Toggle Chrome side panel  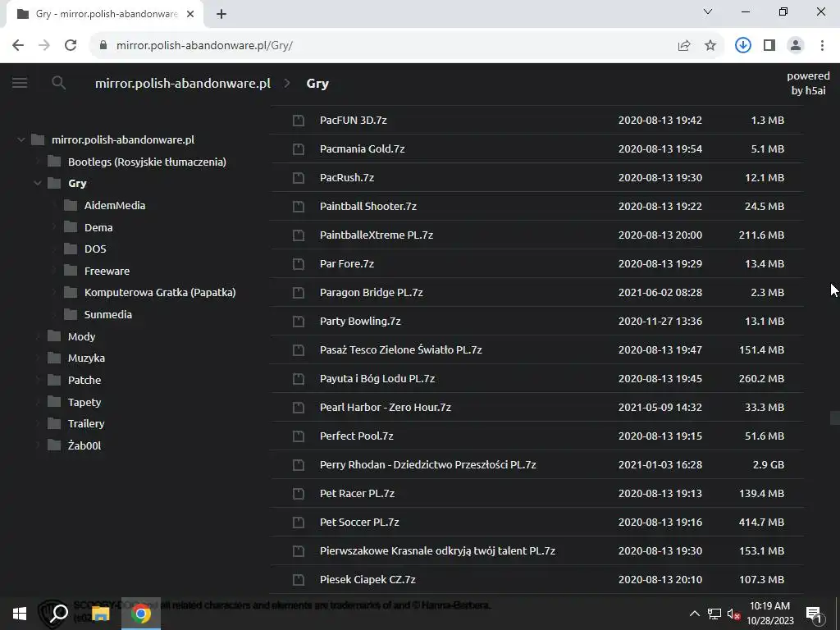[769, 46]
